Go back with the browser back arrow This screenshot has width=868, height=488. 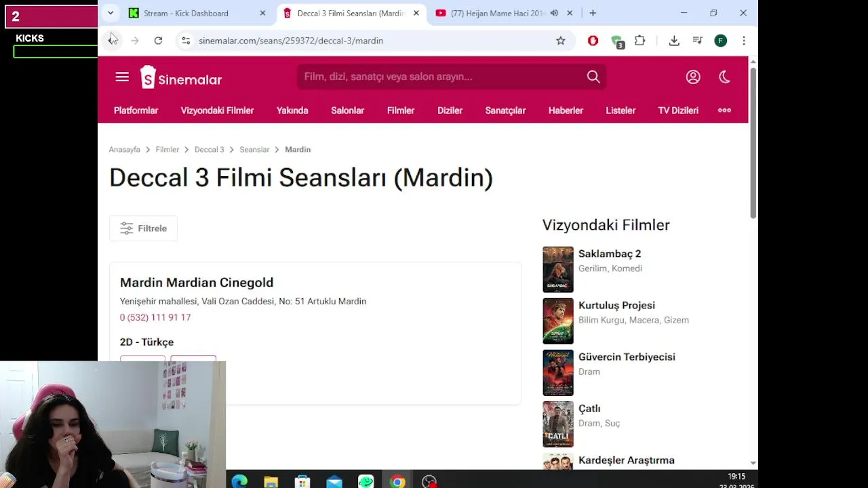point(112,41)
